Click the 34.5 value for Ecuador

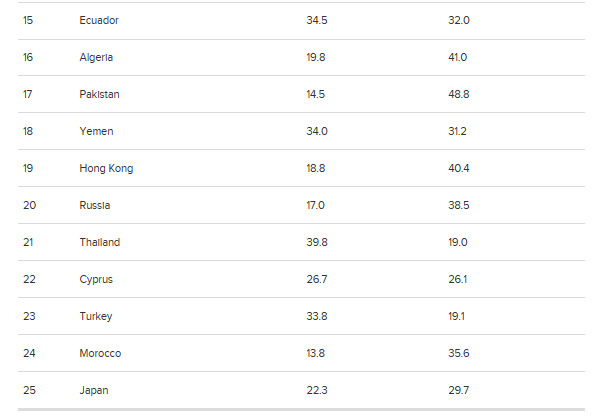(316, 20)
